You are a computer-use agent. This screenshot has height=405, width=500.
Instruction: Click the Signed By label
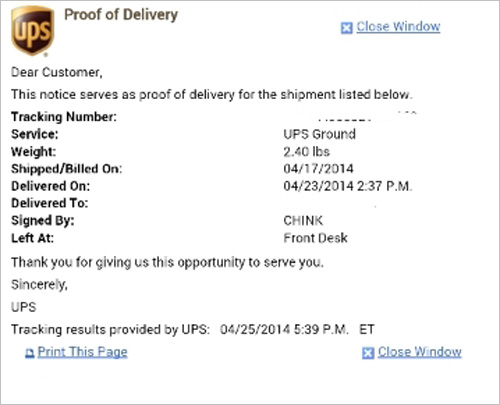click(x=43, y=221)
